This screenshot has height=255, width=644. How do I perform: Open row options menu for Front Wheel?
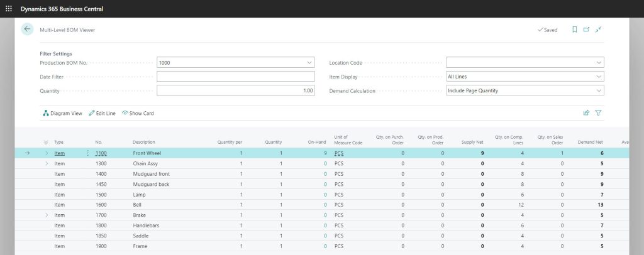[x=87, y=153]
